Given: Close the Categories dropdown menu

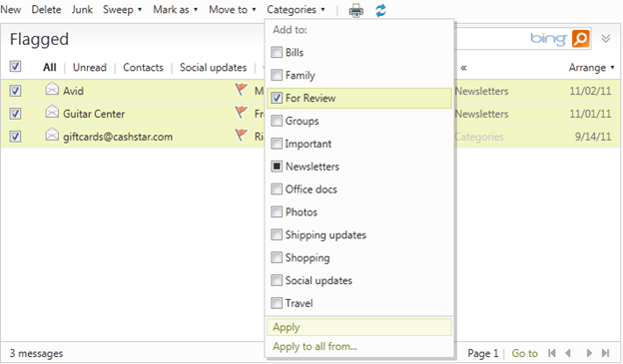Looking at the screenshot, I should 296,10.
